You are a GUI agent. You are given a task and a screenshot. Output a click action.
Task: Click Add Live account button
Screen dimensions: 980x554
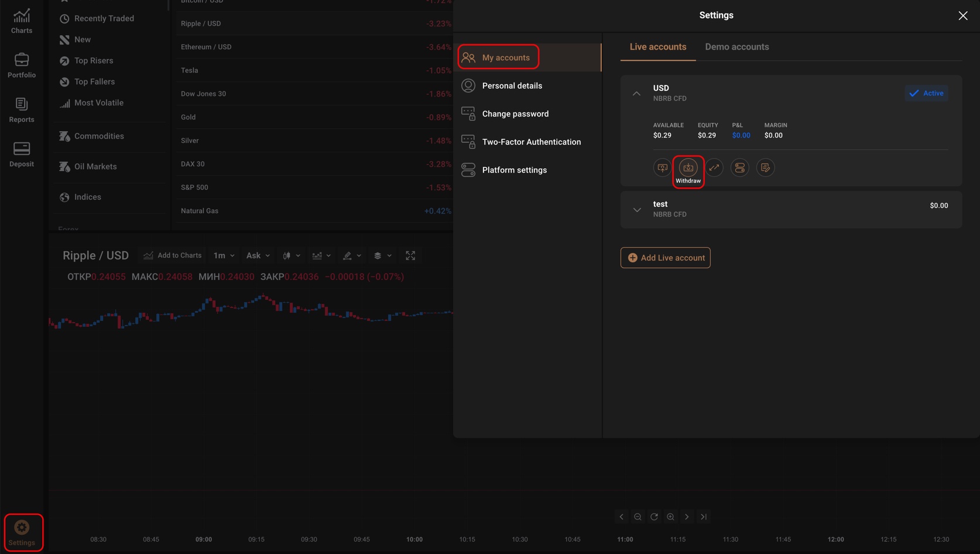point(666,258)
